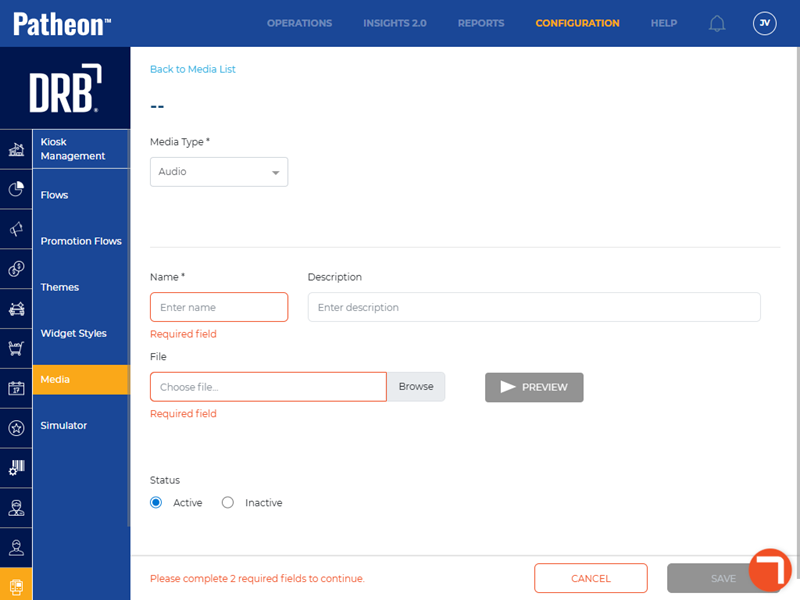Click the pie chart sidebar icon

16,189
